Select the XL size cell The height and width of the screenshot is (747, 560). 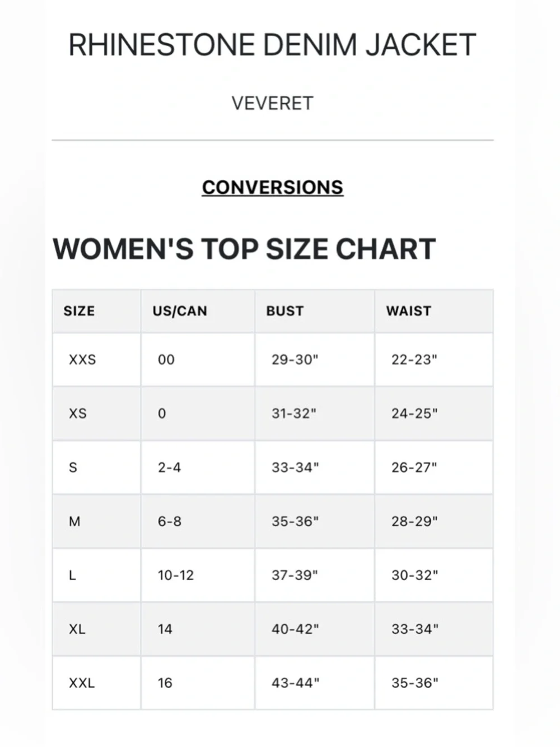click(96, 629)
